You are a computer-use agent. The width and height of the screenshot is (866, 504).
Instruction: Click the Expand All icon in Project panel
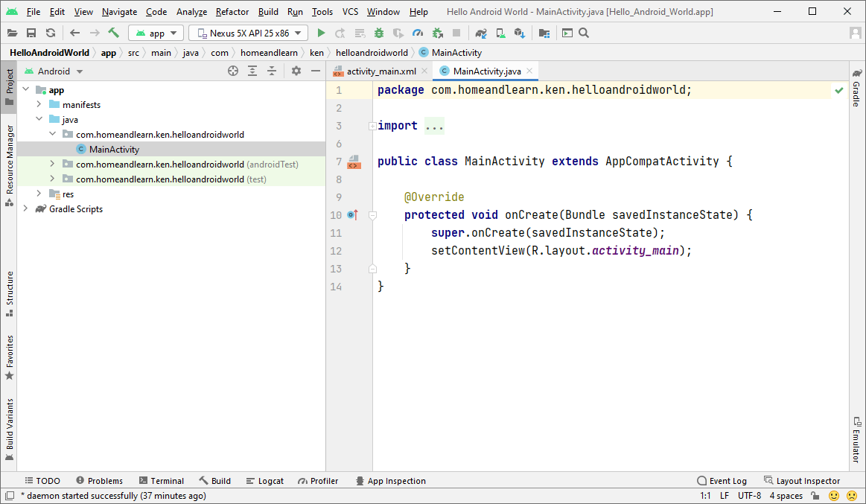[252, 71]
